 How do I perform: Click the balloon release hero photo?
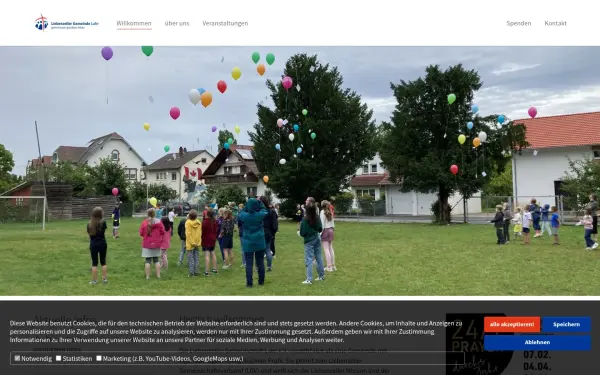300,171
